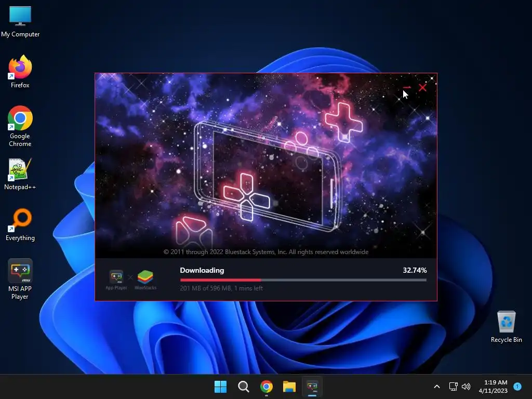The height and width of the screenshot is (399, 532).
Task: Open the notification badge in the taskbar
Action: pos(517,386)
